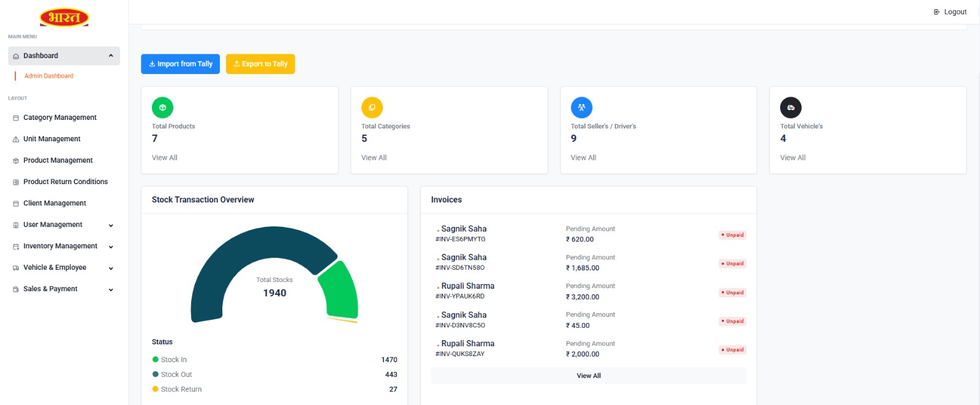Viewport: 980px width, 405px height.
Task: Click the blue Sellers/Drivers people icon
Action: [x=581, y=108]
